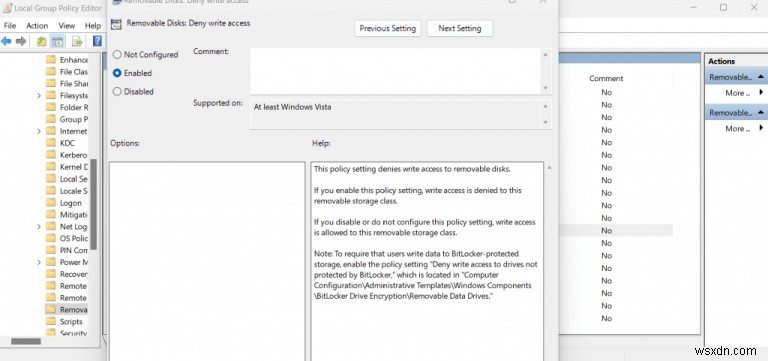Click the console tree horizontal scrollbar thumb
The width and height of the screenshot is (768, 361).
[26, 341]
